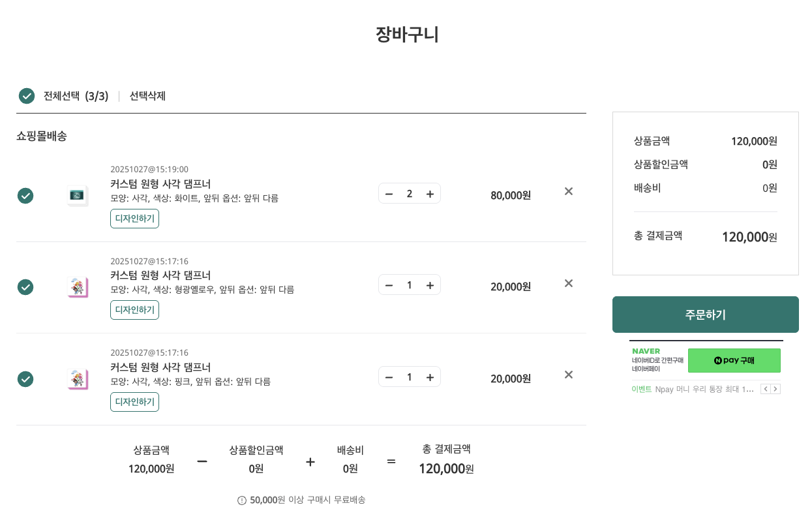The width and height of the screenshot is (812, 524).
Task: Decrease quantity of the white dampener item
Action: [x=389, y=194]
